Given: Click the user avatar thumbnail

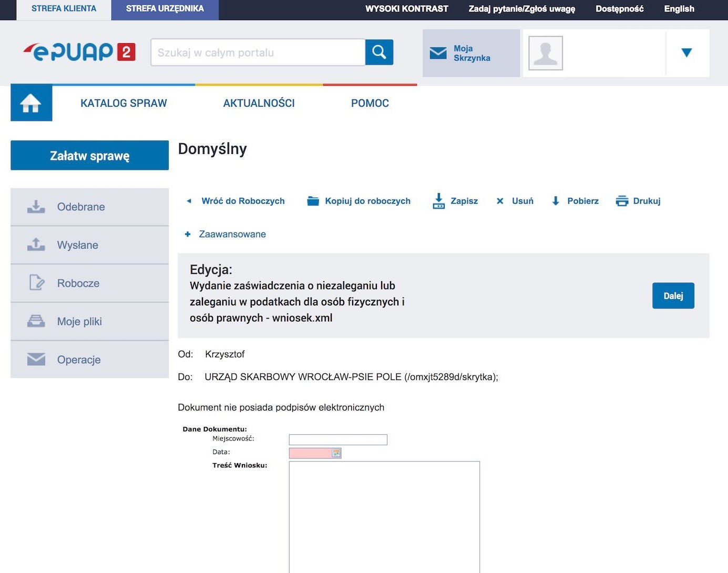Looking at the screenshot, I should click(x=545, y=53).
